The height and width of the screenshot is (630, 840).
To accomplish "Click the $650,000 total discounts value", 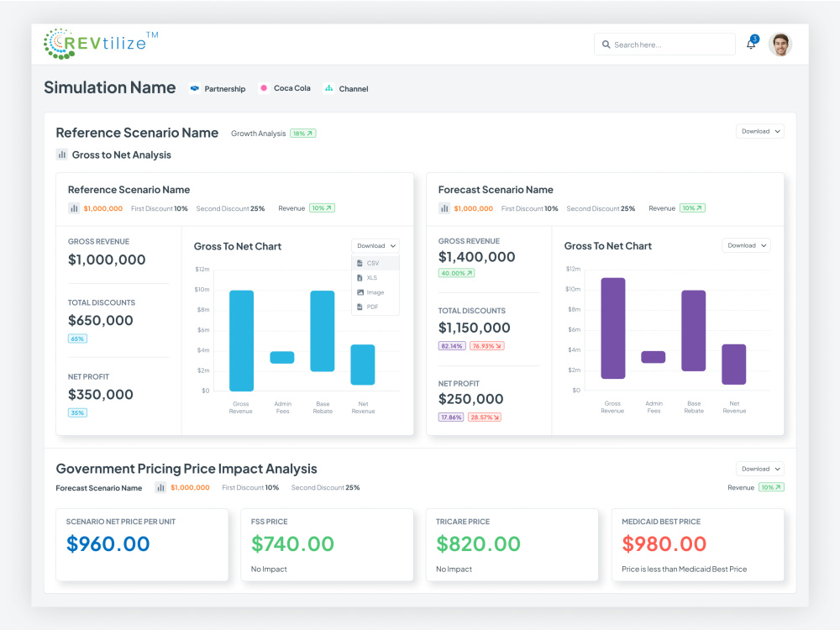I will click(x=100, y=320).
